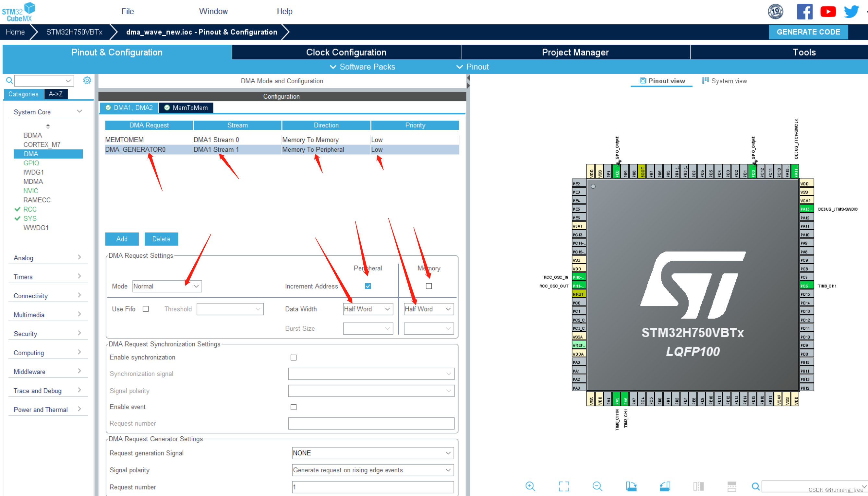
Task: Go to Home breadcrumb
Action: (x=15, y=32)
